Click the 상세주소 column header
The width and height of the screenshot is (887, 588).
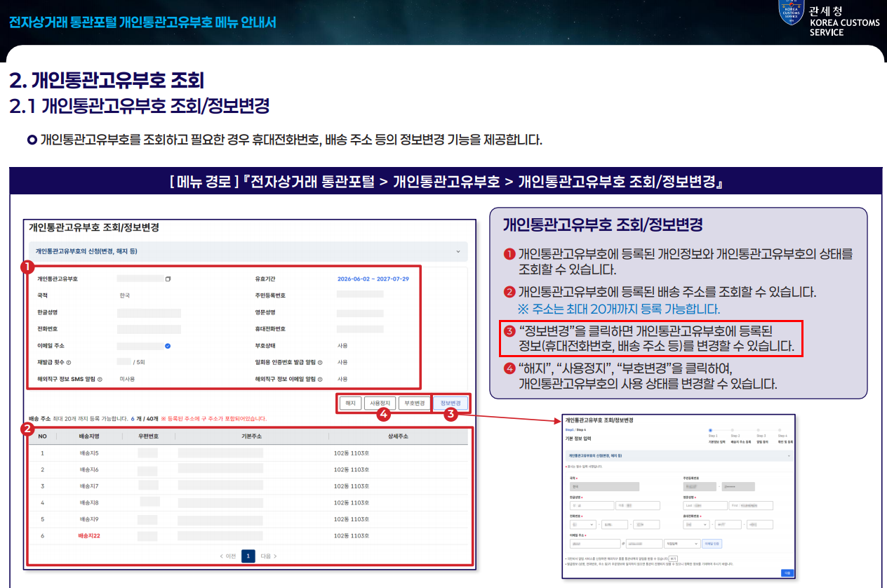(398, 436)
